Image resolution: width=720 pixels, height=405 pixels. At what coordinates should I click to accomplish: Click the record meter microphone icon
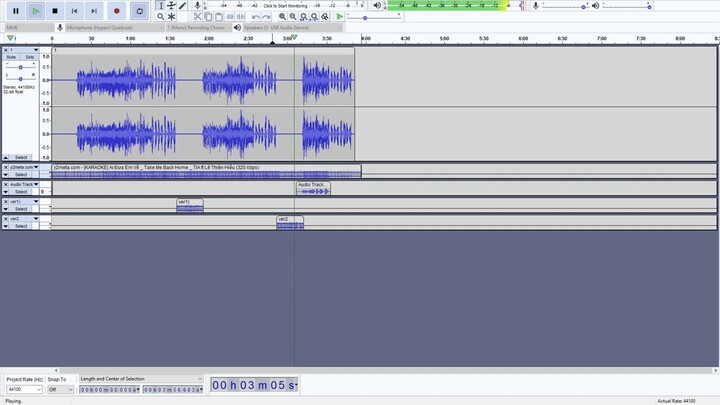click(197, 6)
